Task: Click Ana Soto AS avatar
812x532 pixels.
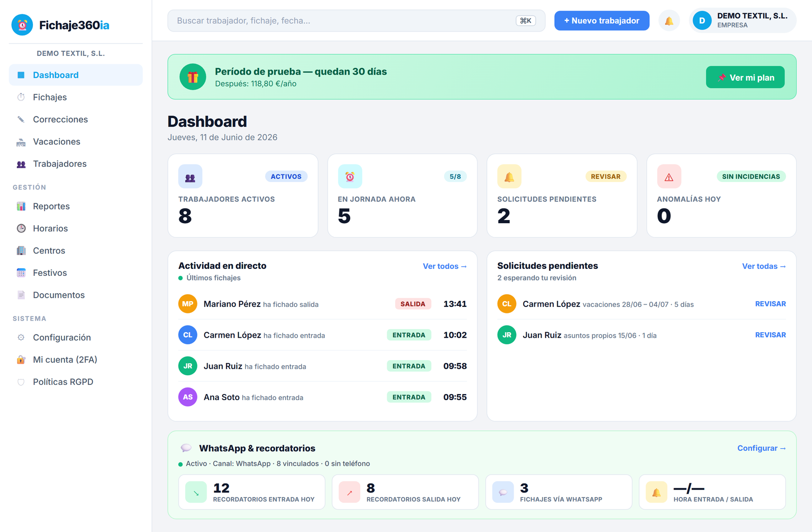Action: click(188, 397)
